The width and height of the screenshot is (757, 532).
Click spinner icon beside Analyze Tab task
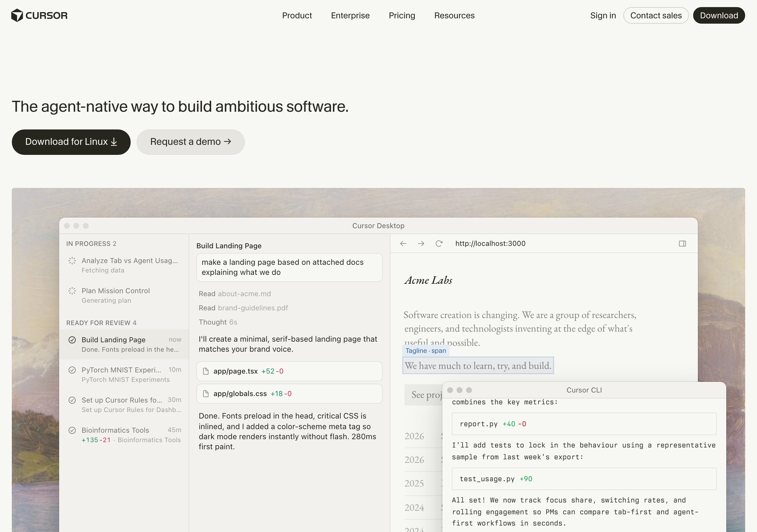[72, 261]
